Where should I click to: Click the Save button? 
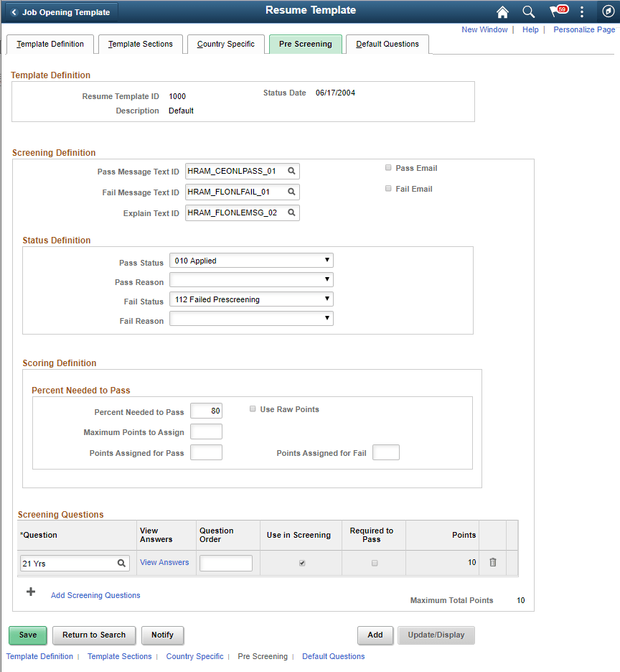point(28,635)
